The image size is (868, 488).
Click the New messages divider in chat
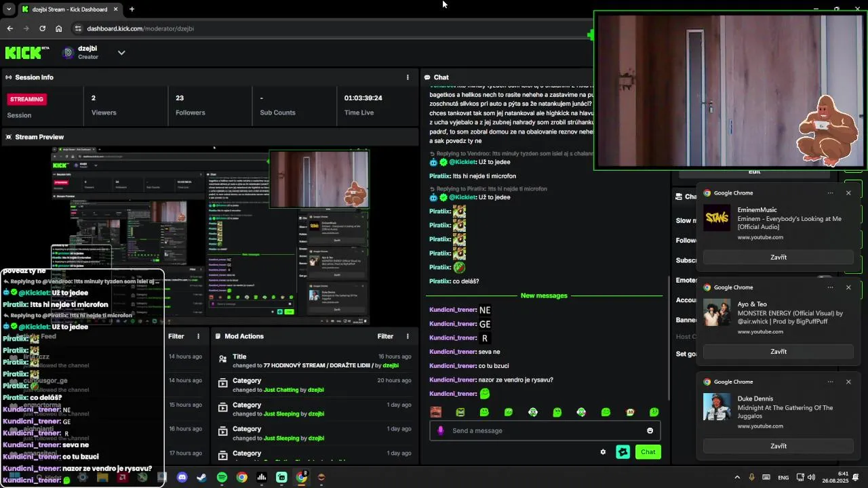coord(544,296)
